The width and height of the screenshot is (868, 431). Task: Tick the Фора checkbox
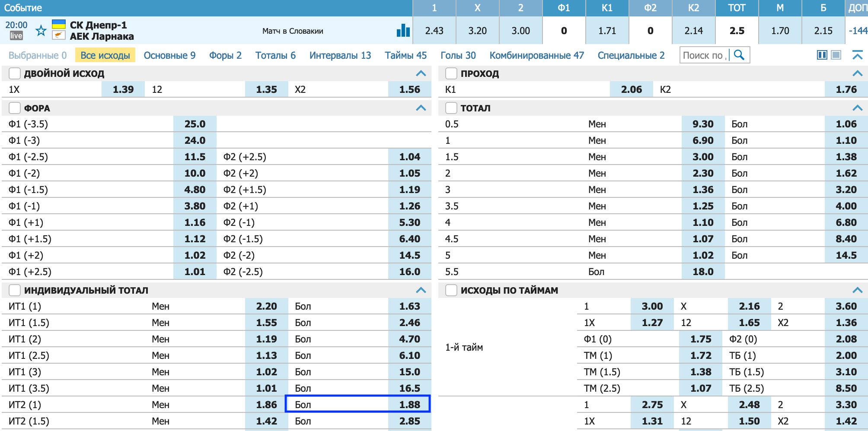click(15, 108)
